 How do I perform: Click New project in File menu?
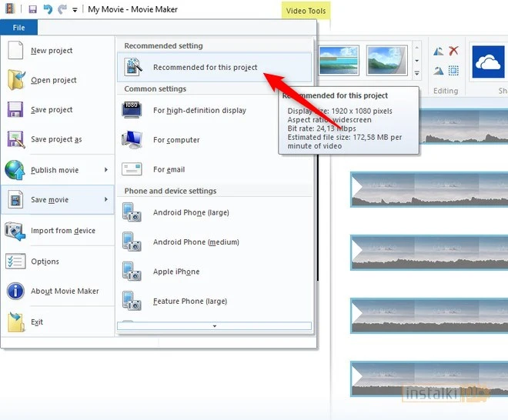(52, 51)
